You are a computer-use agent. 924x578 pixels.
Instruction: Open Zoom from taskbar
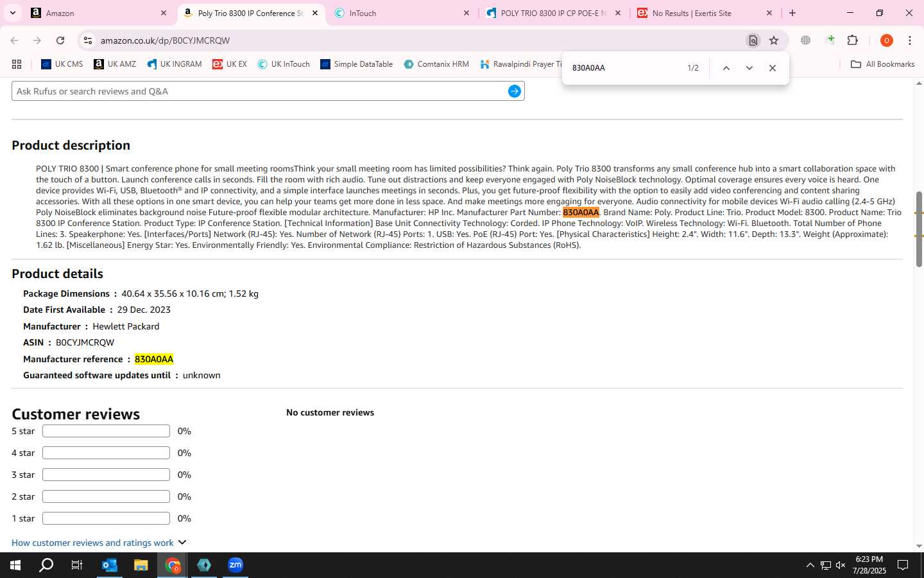click(235, 565)
